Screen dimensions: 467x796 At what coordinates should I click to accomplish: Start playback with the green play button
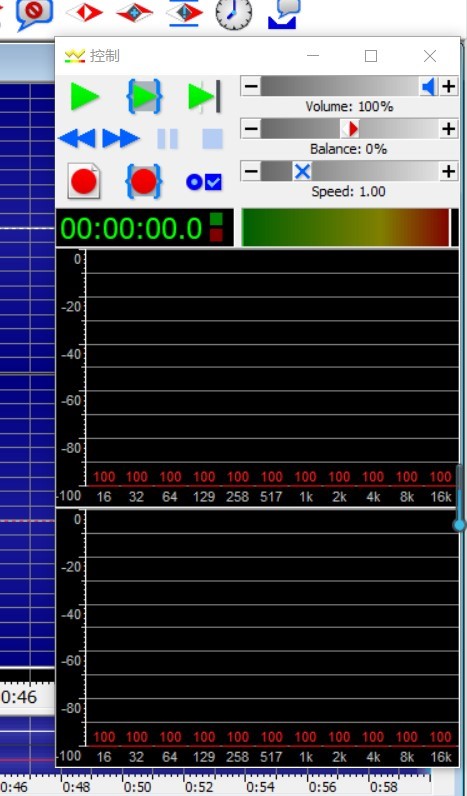pyautogui.click(x=85, y=96)
